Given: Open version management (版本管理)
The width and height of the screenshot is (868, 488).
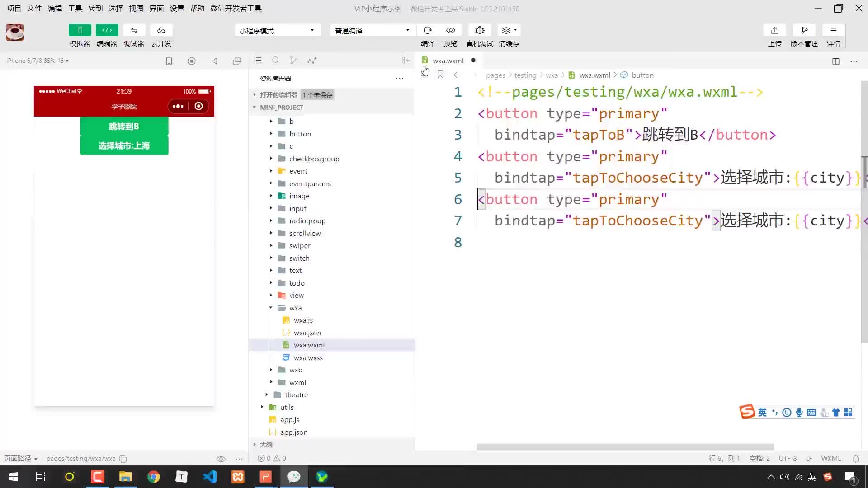Looking at the screenshot, I should tap(804, 30).
